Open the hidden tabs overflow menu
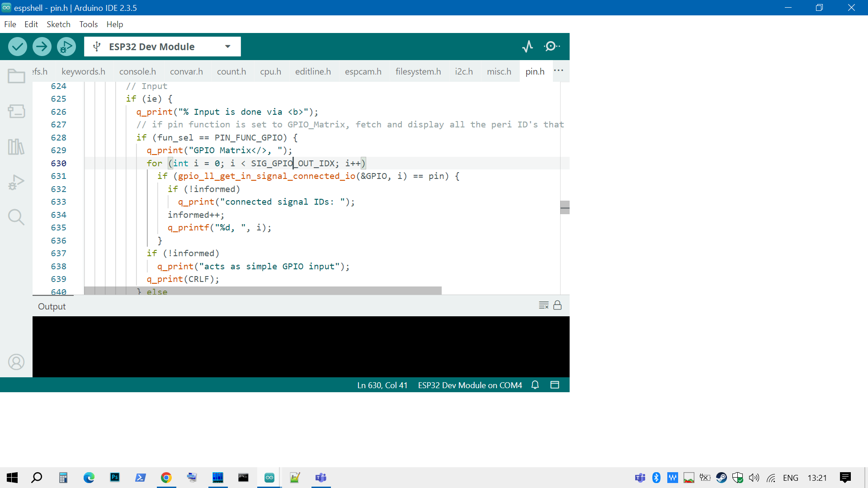This screenshot has width=868, height=488. point(559,71)
